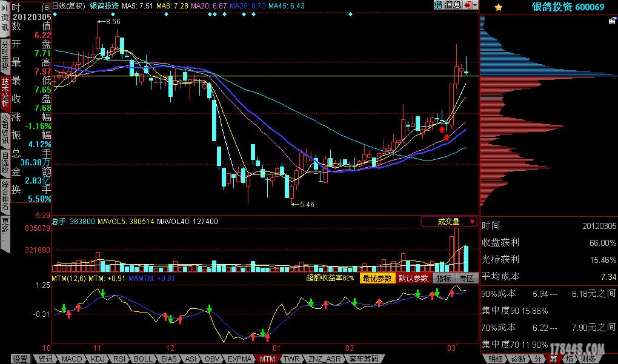Switch to the MACD indicator tab

72,359
